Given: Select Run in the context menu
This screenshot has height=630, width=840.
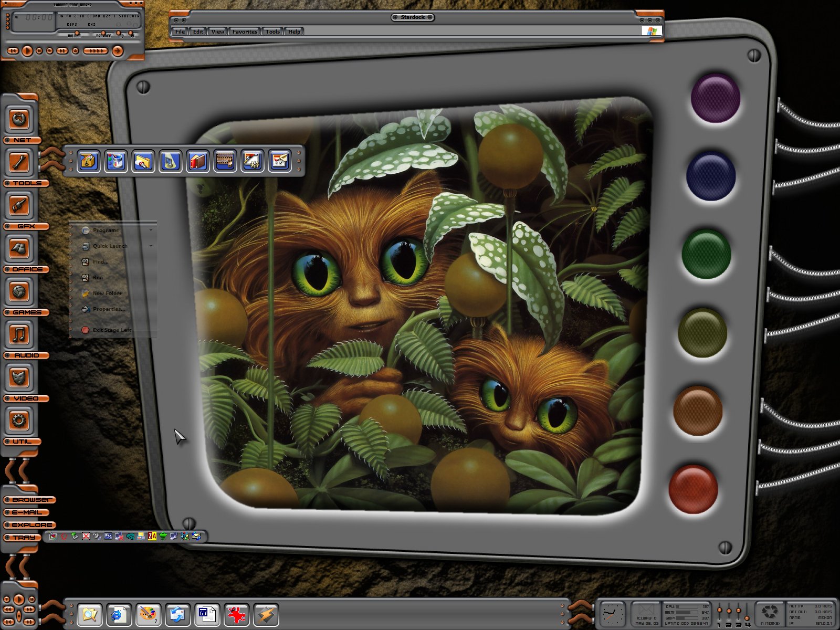Looking at the screenshot, I should click(x=113, y=277).
